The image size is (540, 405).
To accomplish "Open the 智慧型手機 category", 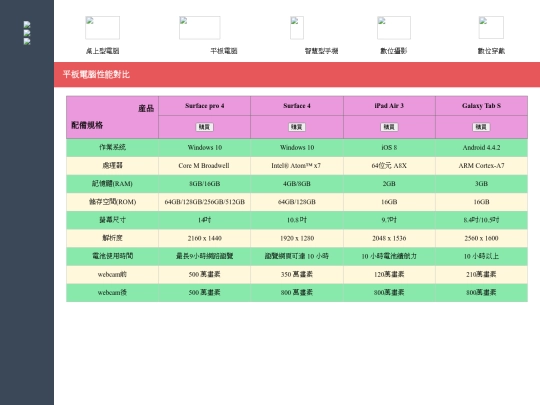I will pyautogui.click(x=321, y=51).
